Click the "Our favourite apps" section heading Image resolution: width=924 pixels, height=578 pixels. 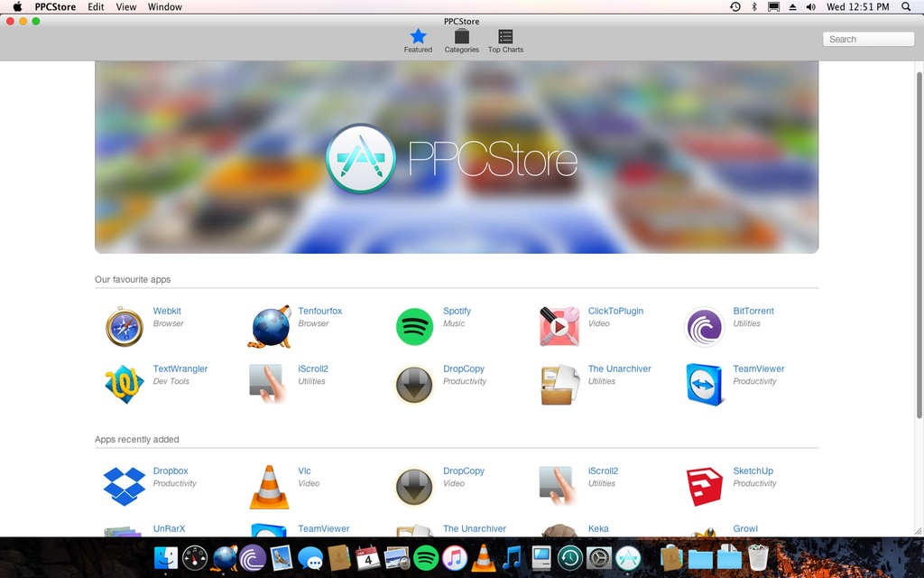tap(133, 280)
